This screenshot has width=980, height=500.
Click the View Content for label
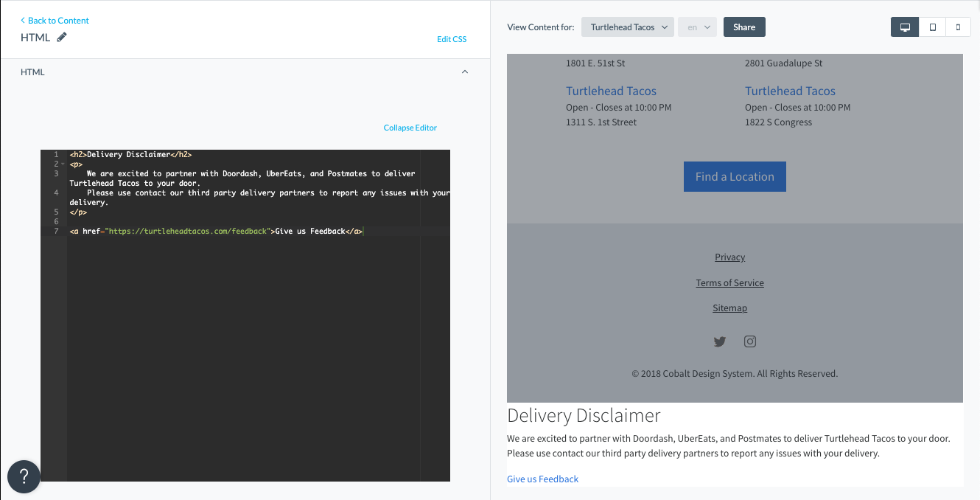pos(541,27)
